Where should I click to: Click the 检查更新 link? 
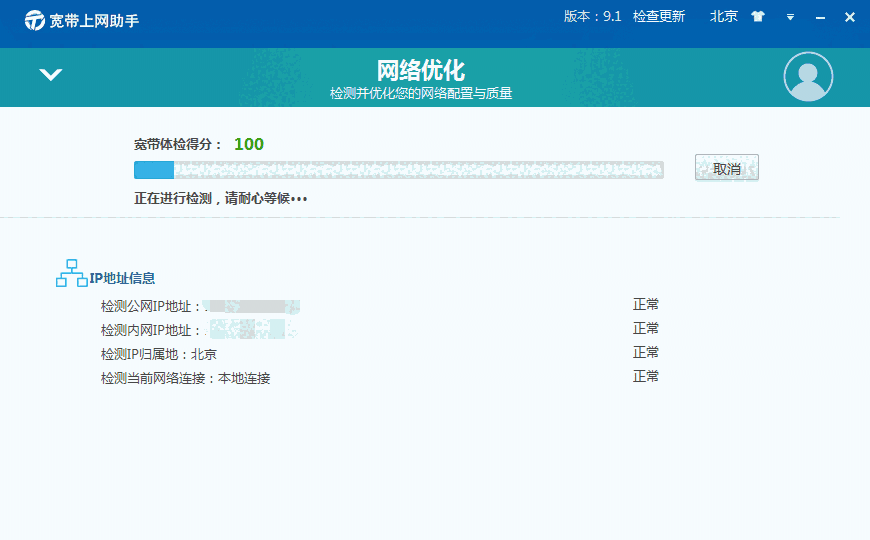[x=659, y=17]
